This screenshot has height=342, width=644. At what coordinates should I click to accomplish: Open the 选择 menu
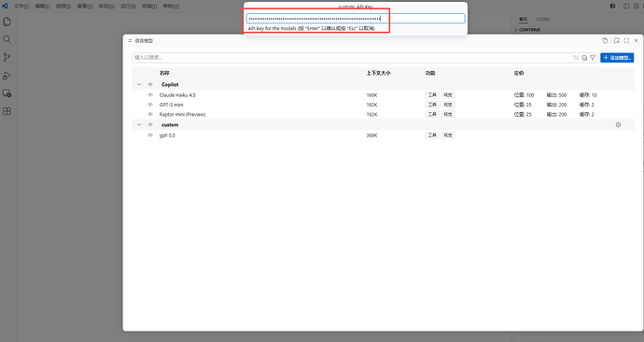(x=63, y=7)
